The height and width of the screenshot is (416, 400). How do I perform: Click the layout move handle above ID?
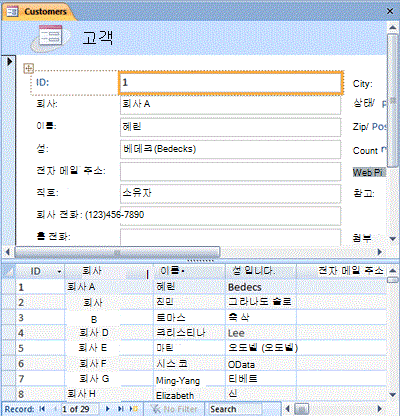coord(29,68)
